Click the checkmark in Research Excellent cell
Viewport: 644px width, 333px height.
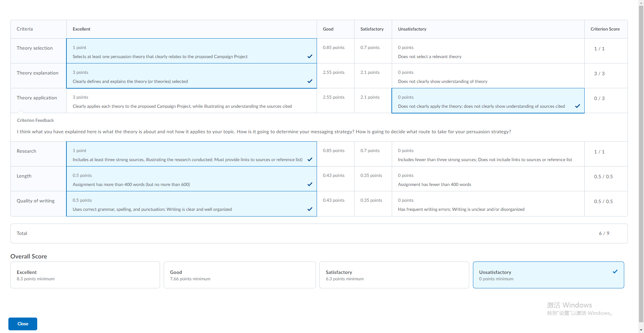click(x=310, y=159)
